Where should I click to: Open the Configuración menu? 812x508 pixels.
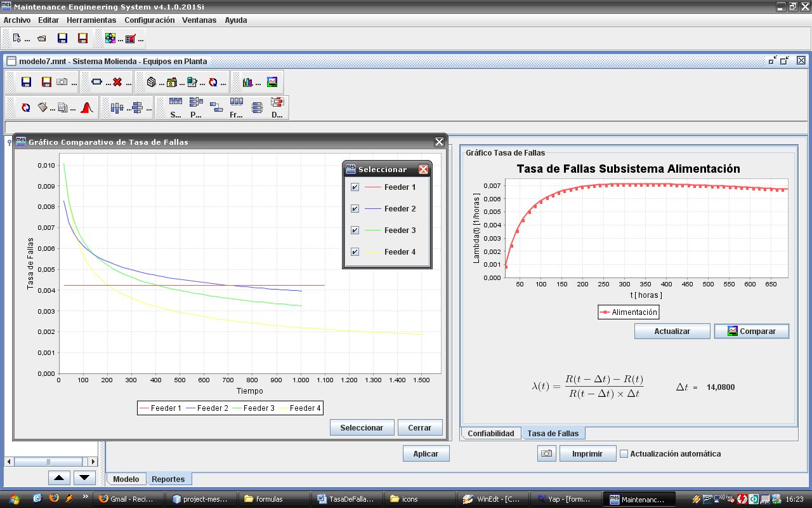[x=149, y=20]
